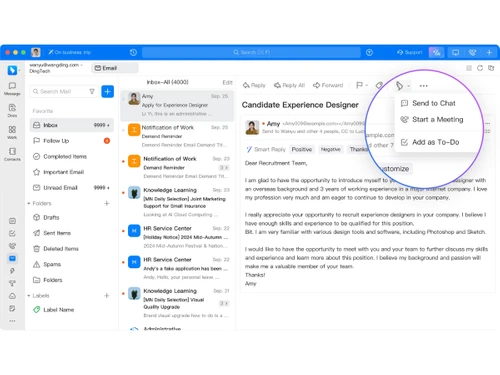Open HR Service Center fake application email

click(x=177, y=268)
